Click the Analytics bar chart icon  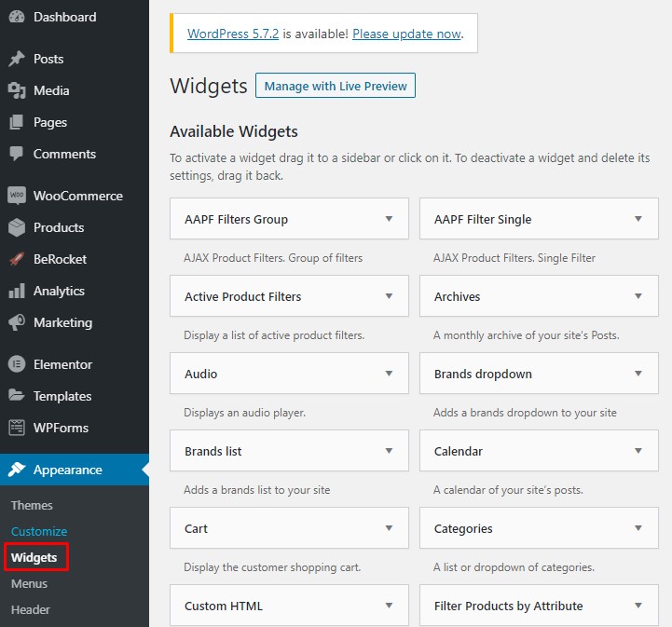(17, 291)
